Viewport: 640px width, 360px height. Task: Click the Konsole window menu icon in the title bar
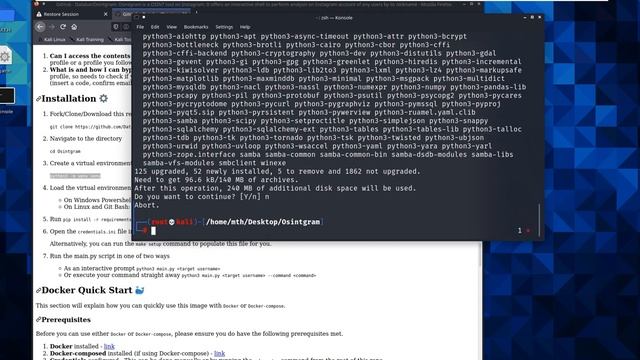(137, 18)
